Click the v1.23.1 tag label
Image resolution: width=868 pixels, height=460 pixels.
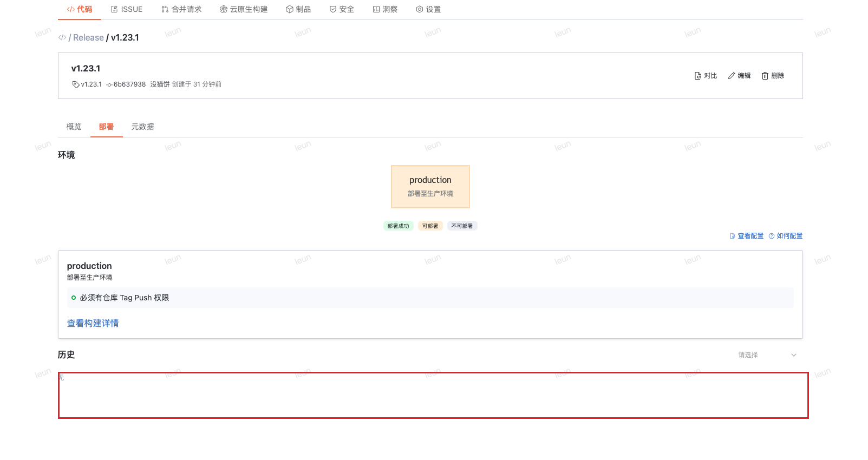point(87,84)
